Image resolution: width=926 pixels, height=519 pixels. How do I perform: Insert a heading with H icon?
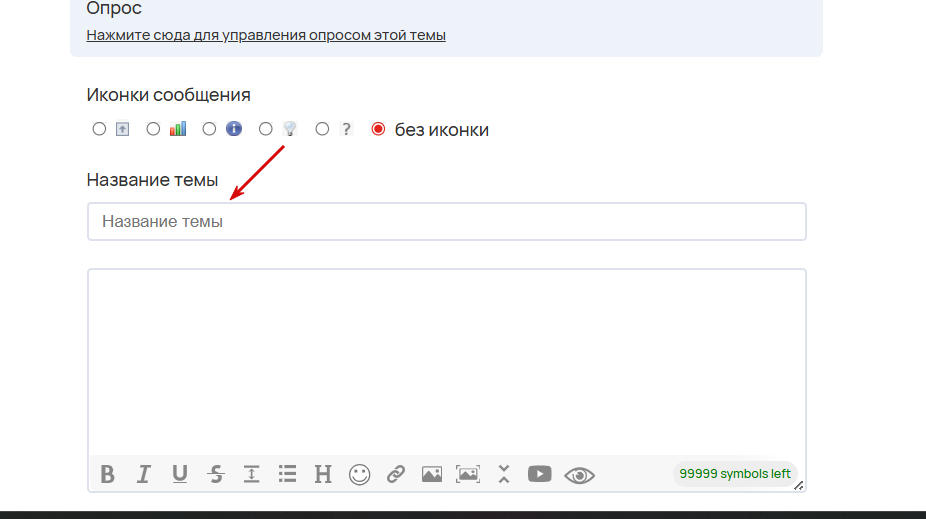(323, 474)
